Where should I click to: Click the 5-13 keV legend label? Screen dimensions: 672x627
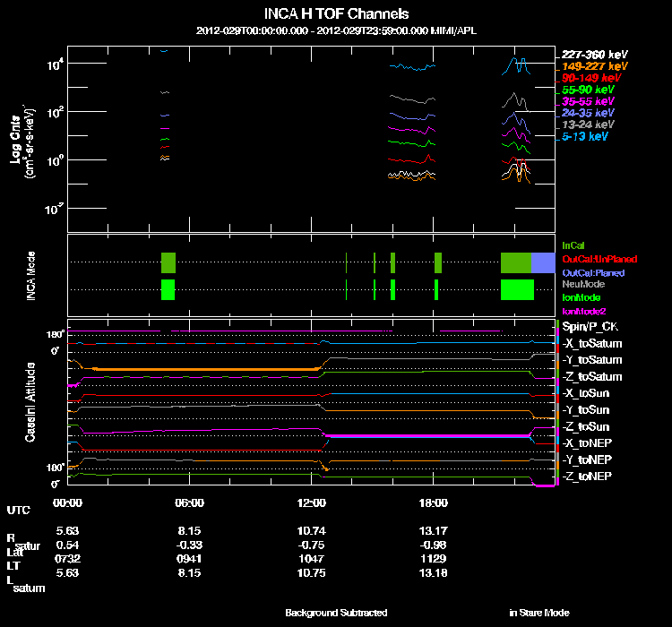click(585, 137)
